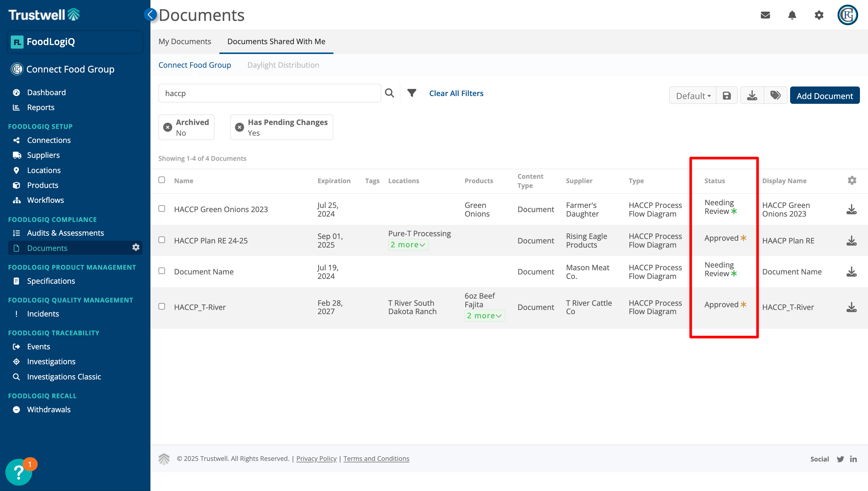Open Specifications in the sidebar
Viewport: 868px width, 491px height.
[x=51, y=281]
